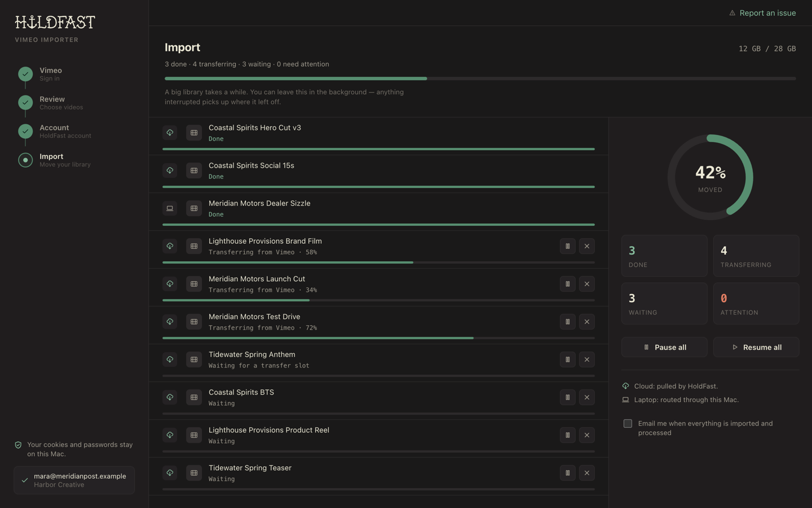Click the grid icon for Lighthouse Provisions Product Reel
The image size is (812, 508).
(x=194, y=435)
